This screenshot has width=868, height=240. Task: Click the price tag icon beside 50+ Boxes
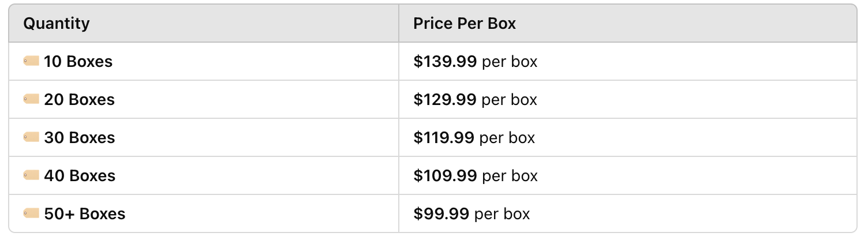31,213
